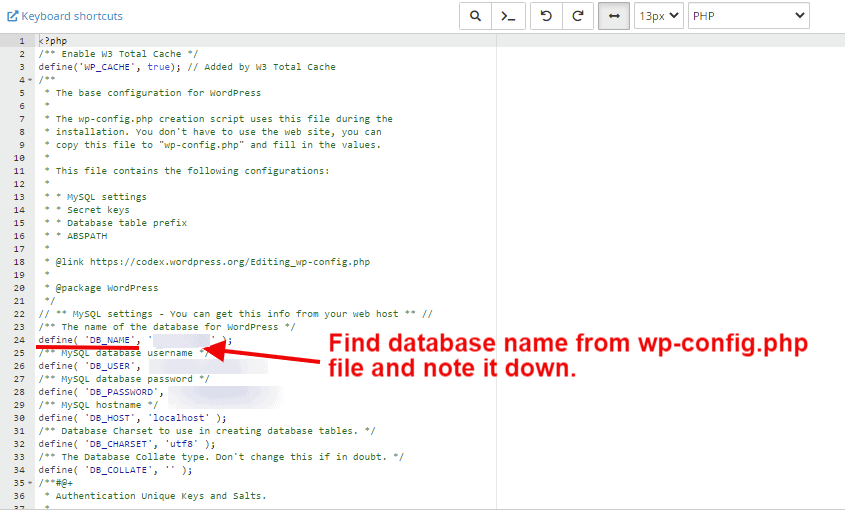Click line number 1 in gutter

[x=22, y=41]
